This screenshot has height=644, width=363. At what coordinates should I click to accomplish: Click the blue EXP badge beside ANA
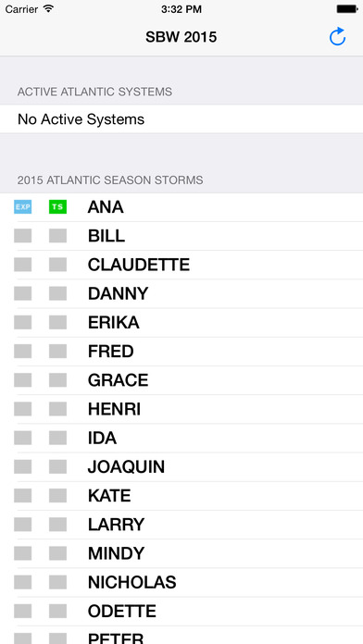click(x=22, y=207)
